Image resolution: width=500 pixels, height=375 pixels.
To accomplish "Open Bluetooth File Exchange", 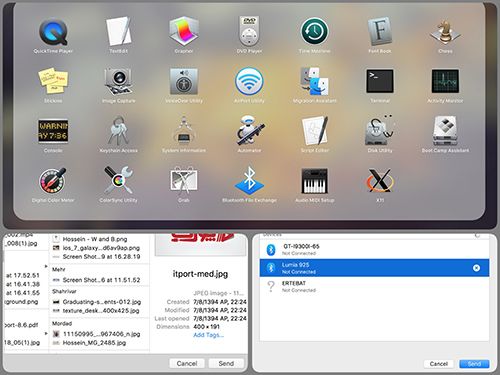I will pos(249,181).
